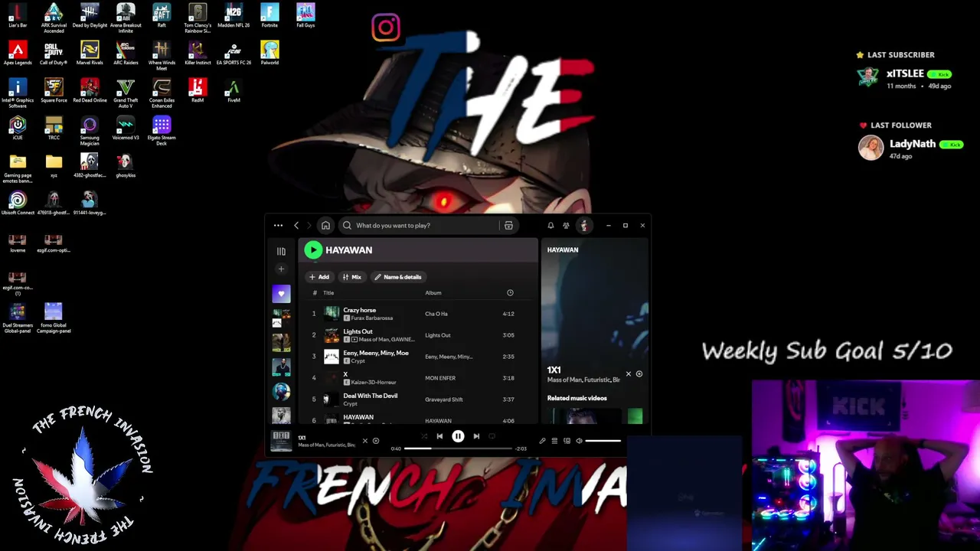
Task: Open the Spotify profile avatar menu
Action: (584, 226)
